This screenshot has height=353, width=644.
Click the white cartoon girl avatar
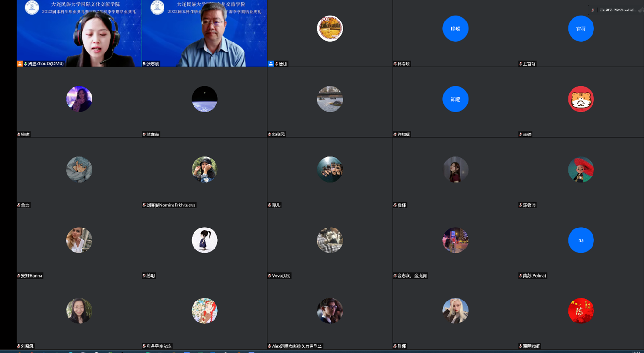coord(204,240)
